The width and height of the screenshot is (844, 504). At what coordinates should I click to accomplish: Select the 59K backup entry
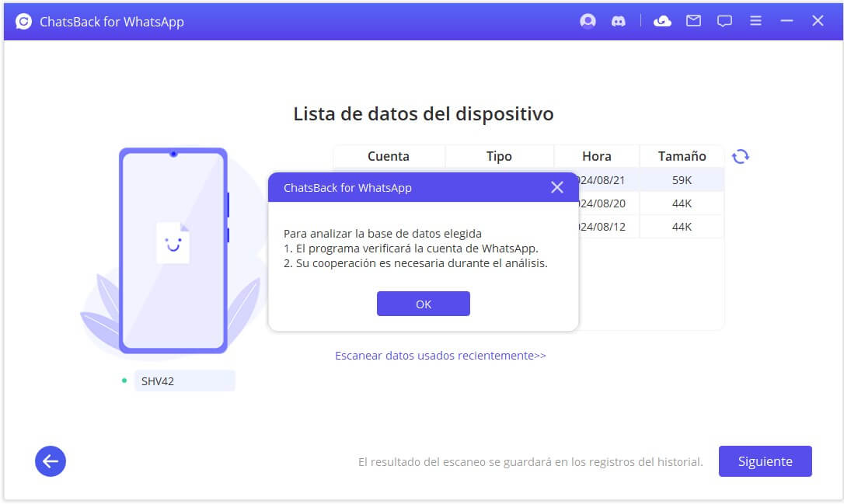click(x=682, y=179)
